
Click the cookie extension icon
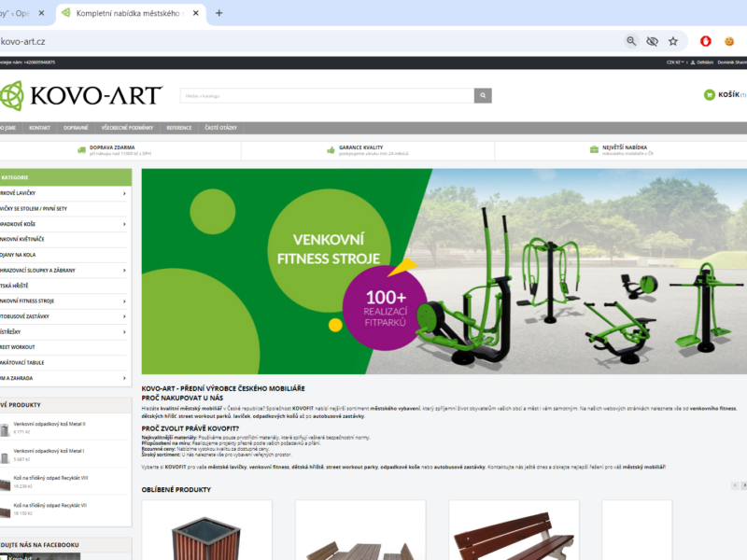tap(729, 41)
